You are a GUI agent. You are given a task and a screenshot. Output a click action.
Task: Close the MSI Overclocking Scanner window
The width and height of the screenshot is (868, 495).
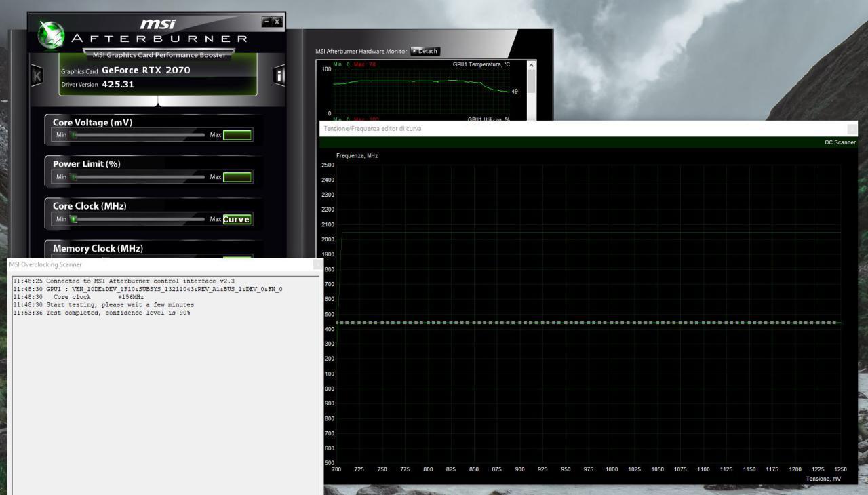(x=318, y=264)
